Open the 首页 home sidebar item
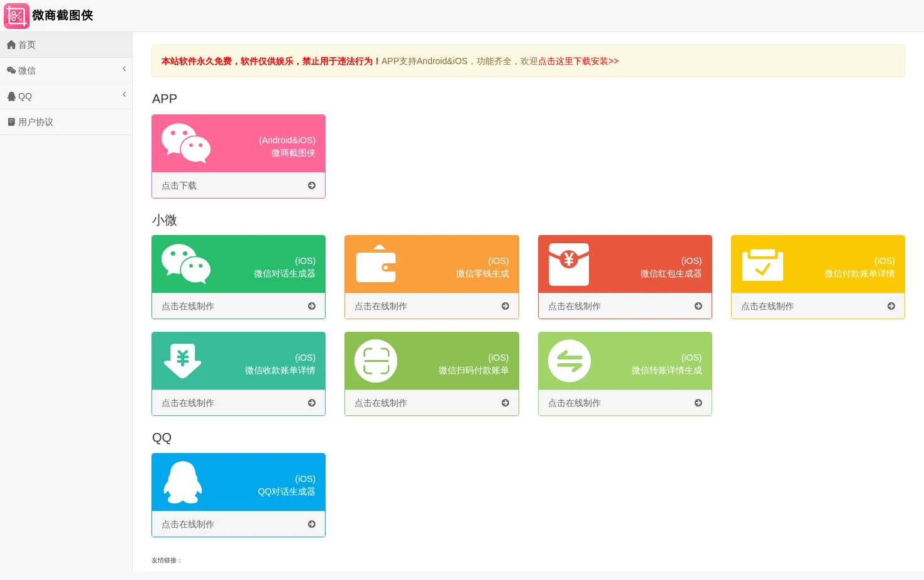This screenshot has width=924, height=580. click(x=66, y=45)
